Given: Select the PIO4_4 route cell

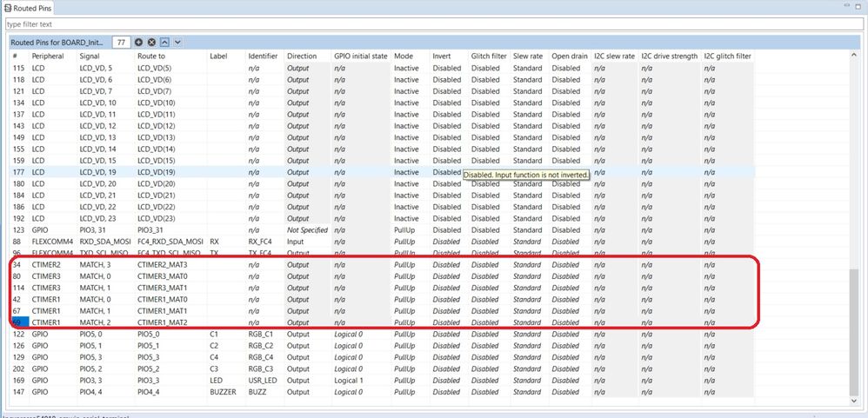Looking at the screenshot, I should [149, 392].
